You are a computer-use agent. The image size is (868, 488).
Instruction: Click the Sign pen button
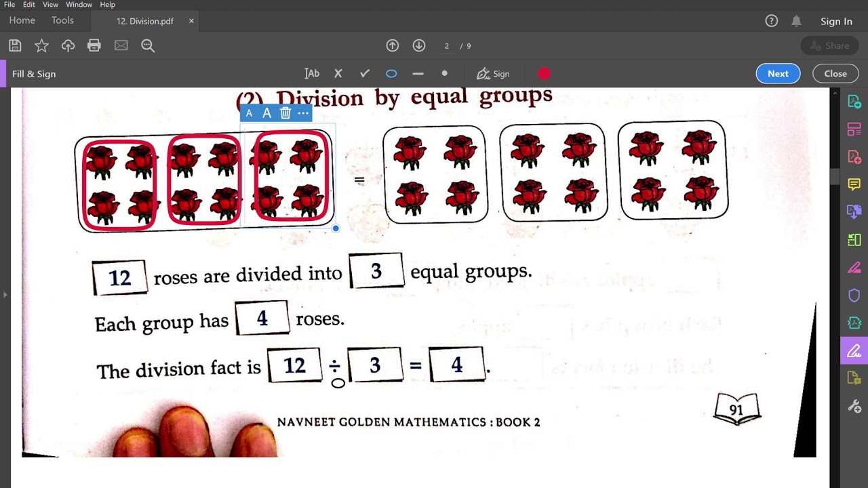(x=493, y=73)
